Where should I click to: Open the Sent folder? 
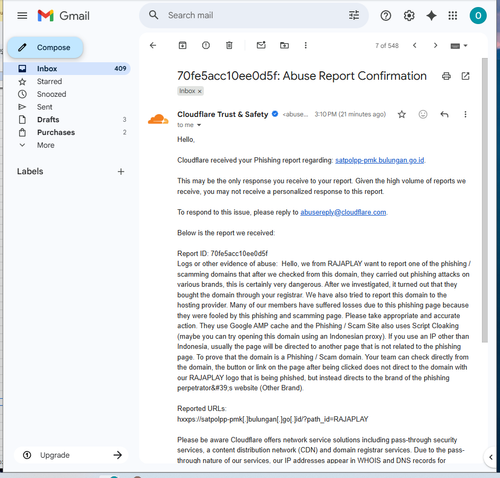[x=44, y=107]
